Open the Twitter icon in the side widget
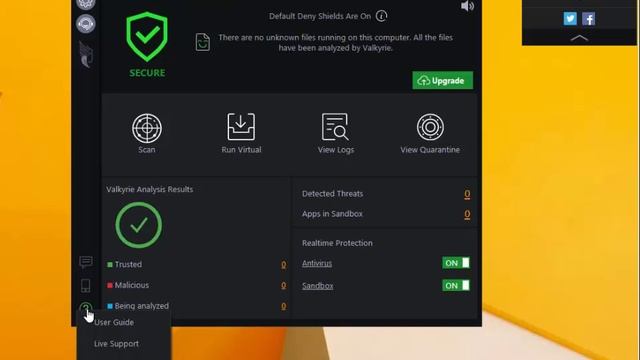This screenshot has height=360, width=640. tap(570, 18)
